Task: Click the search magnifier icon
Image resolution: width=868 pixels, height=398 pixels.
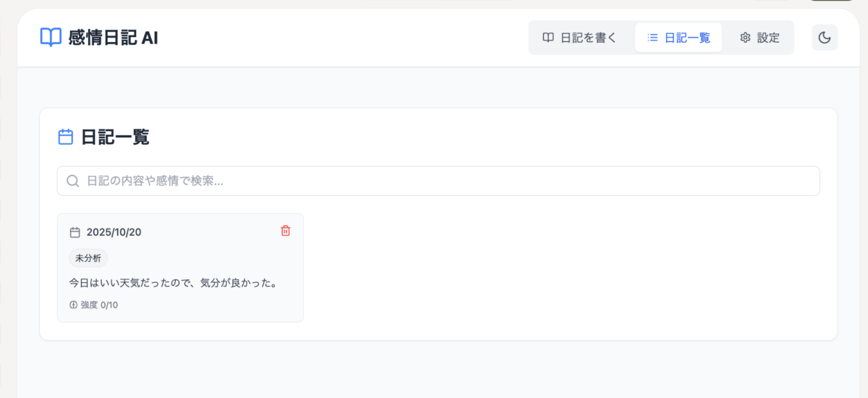Action: [x=72, y=181]
